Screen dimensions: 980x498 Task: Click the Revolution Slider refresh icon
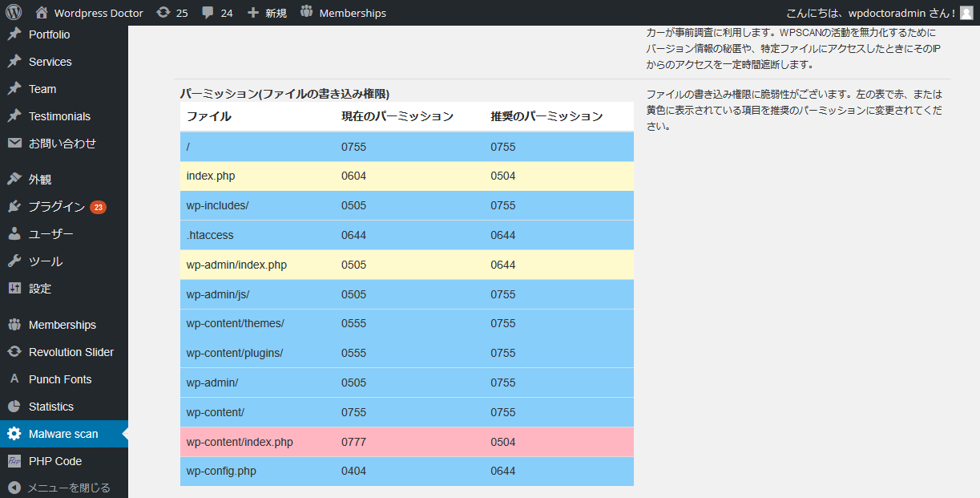[x=14, y=352]
